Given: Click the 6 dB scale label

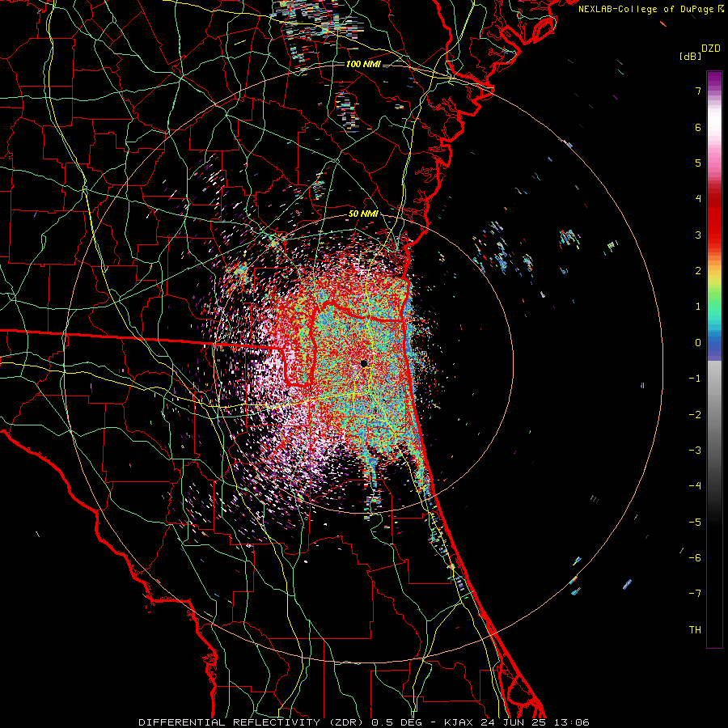Looking at the screenshot, I should 698,127.
